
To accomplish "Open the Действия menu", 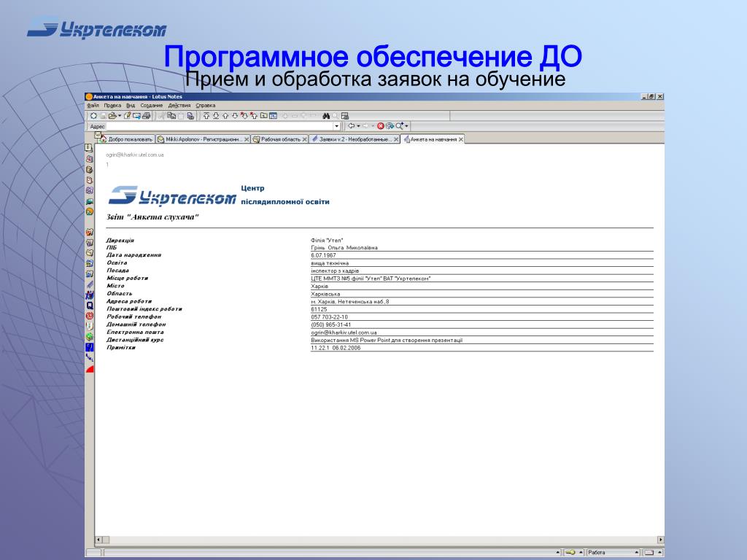I will pyautogui.click(x=179, y=105).
